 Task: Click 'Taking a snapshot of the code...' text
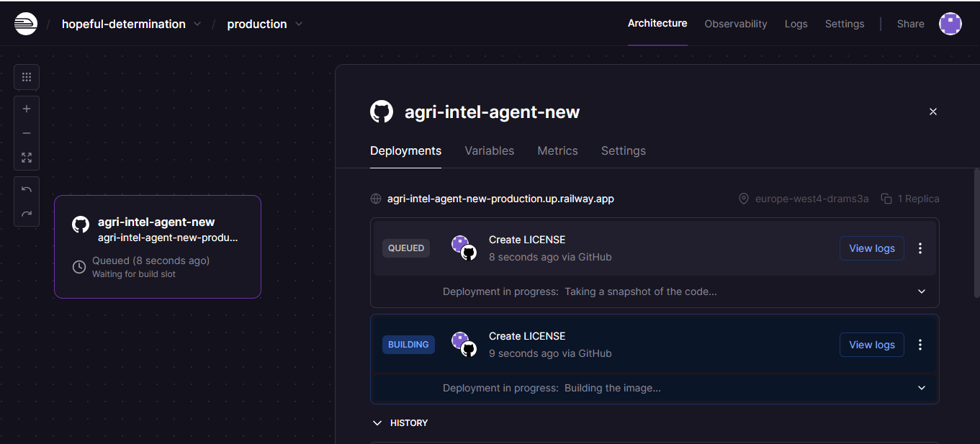[641, 291]
